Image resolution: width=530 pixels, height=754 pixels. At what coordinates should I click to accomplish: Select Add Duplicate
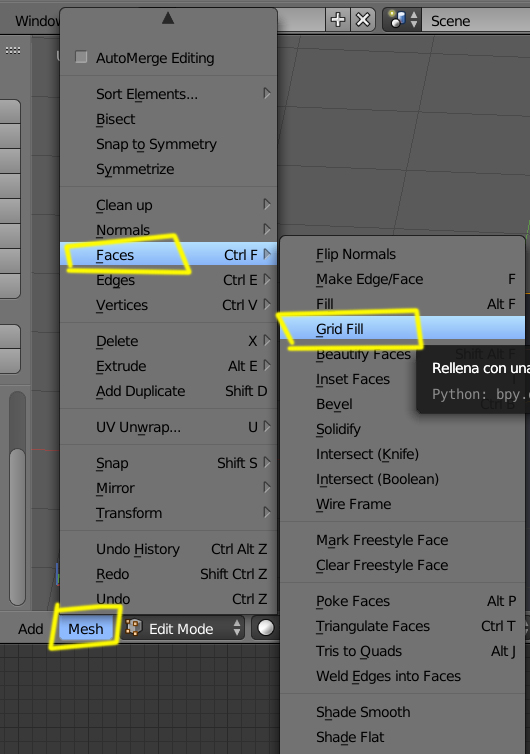pyautogui.click(x=168, y=391)
